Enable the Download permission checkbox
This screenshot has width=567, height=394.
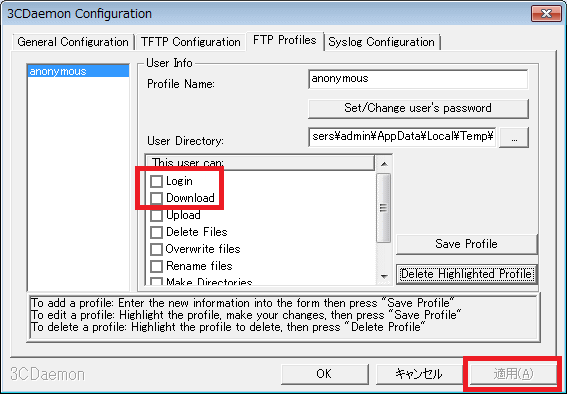(156, 198)
